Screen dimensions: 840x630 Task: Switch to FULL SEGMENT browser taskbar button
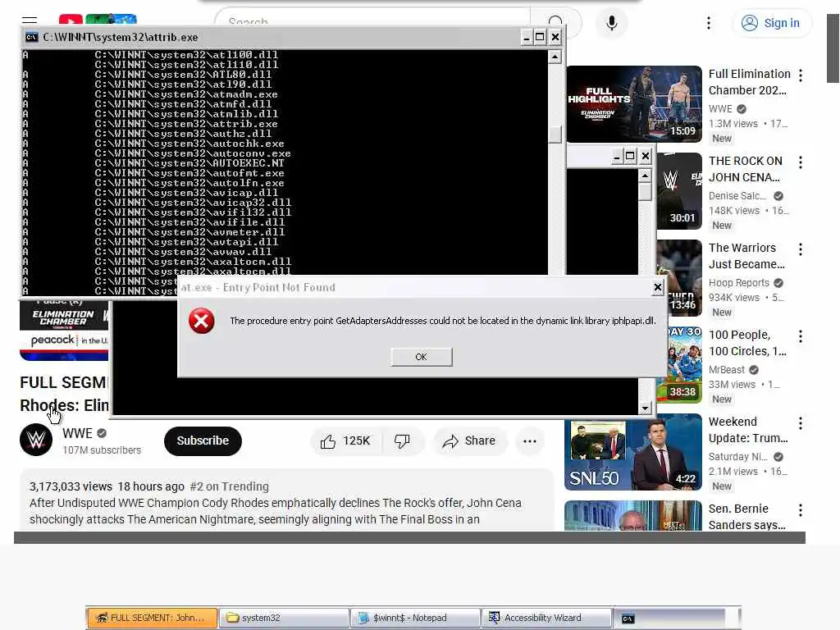tap(152, 618)
